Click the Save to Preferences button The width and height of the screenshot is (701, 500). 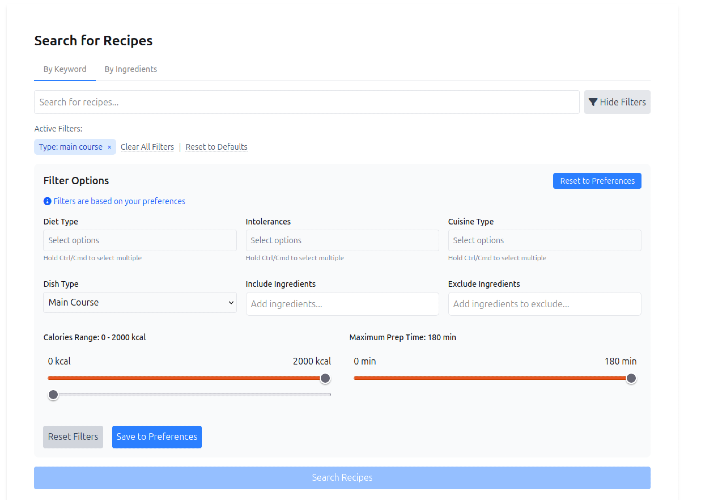(157, 437)
